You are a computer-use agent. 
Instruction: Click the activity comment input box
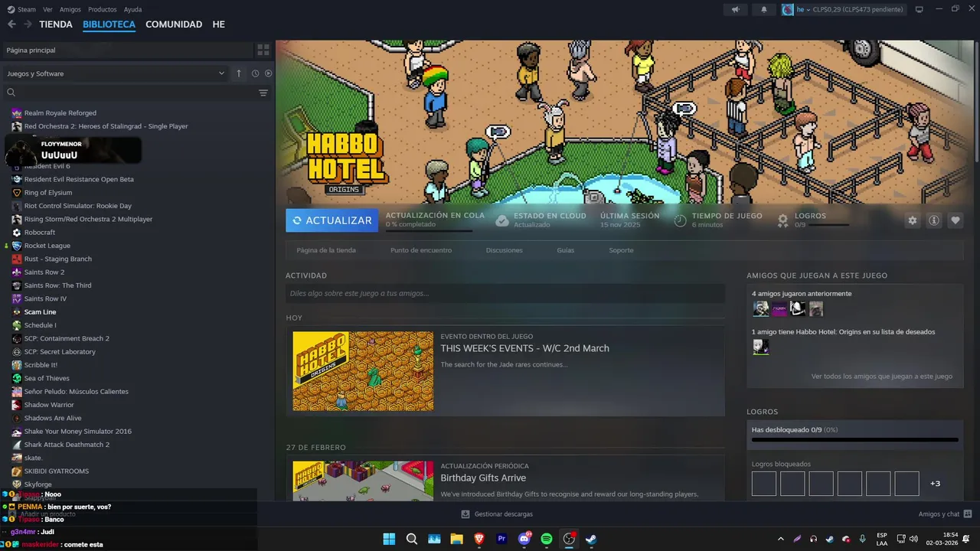[x=505, y=293]
